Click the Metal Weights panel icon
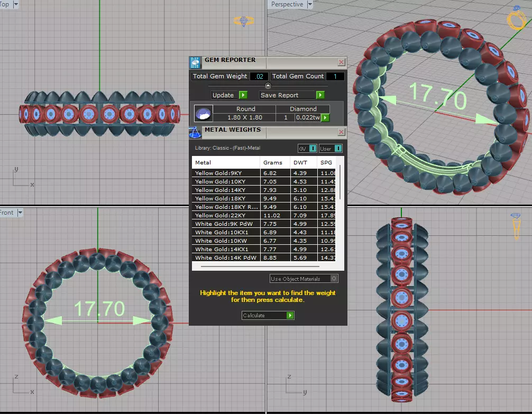Screen dimensions: 532x414 pos(195,132)
